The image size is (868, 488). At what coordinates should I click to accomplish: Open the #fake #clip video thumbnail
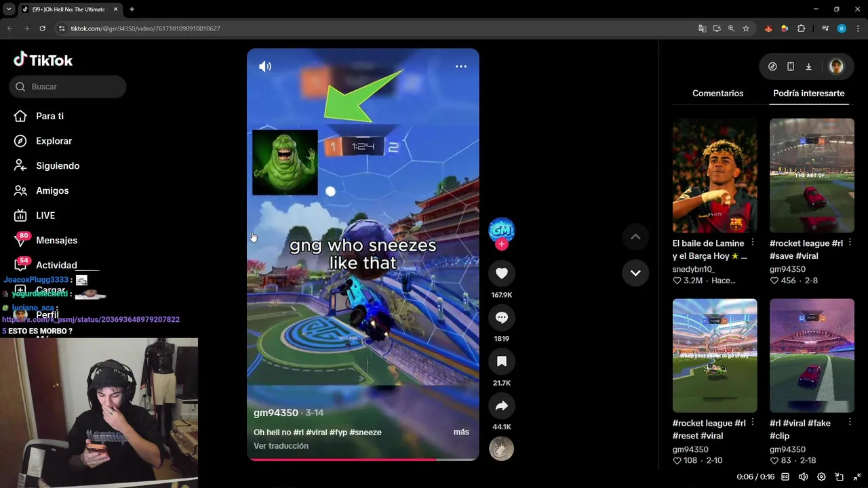pos(812,355)
